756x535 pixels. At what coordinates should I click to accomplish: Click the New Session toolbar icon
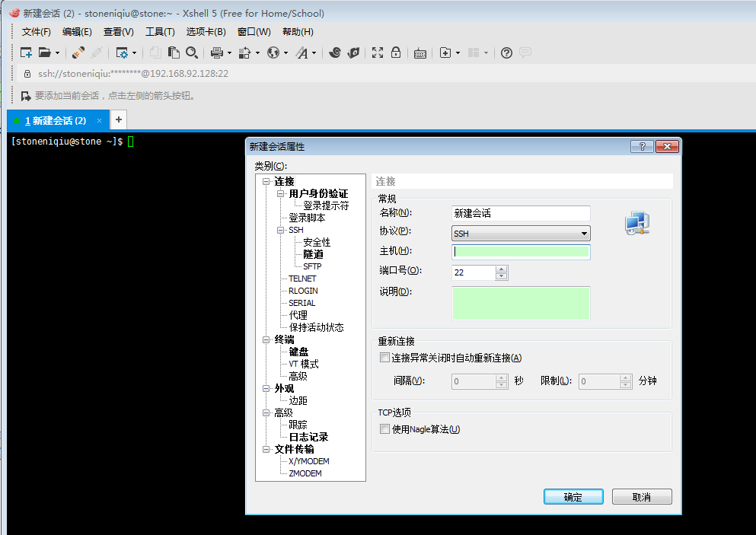pos(26,53)
